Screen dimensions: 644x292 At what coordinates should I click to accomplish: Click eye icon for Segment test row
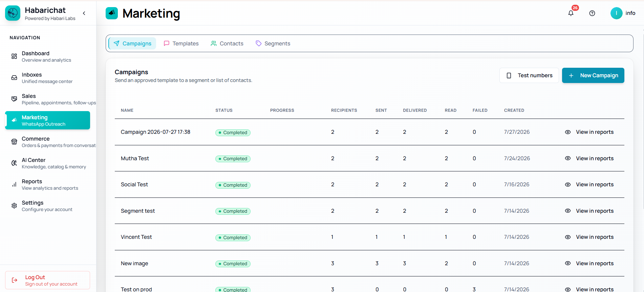(568, 211)
